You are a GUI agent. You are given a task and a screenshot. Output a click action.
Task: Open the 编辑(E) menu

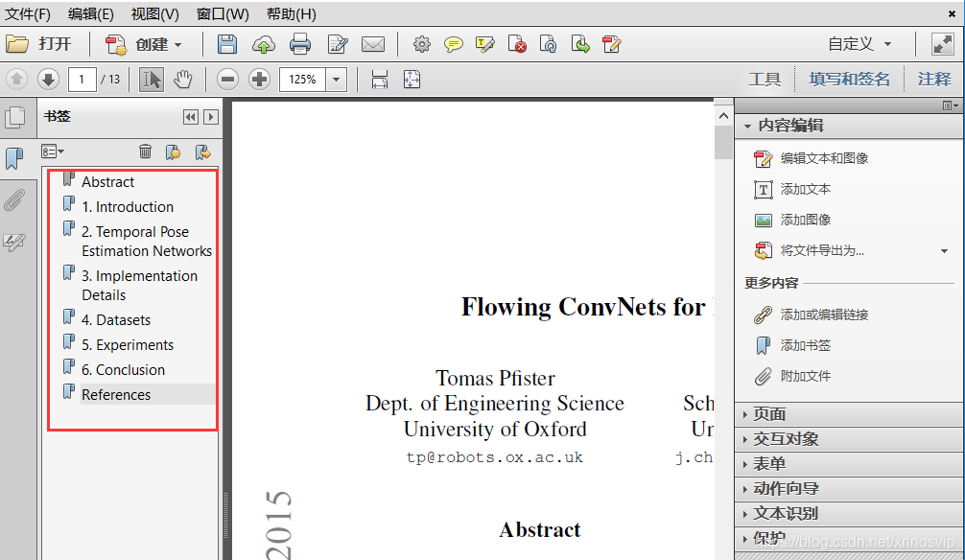coord(90,13)
